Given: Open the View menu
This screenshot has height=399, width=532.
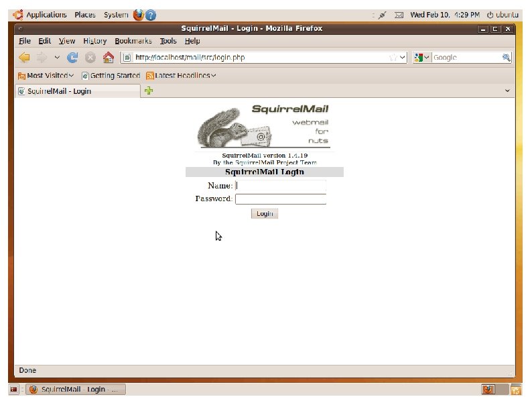Looking at the screenshot, I should pos(67,41).
